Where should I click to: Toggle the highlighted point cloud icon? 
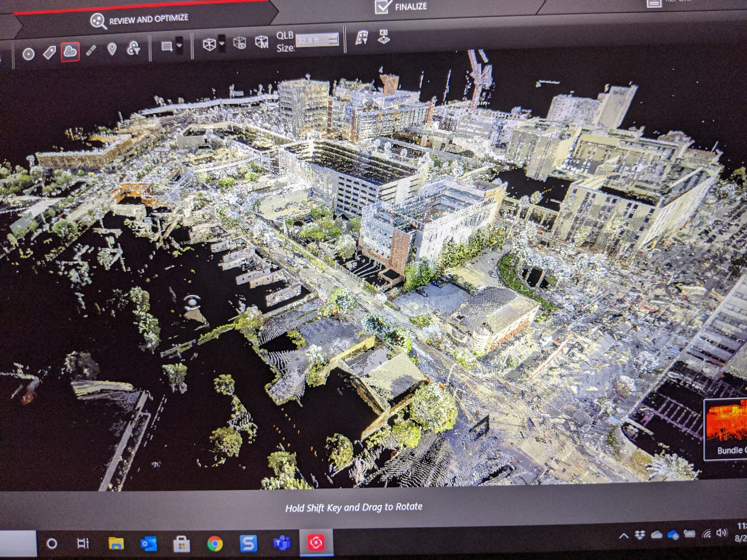click(70, 52)
